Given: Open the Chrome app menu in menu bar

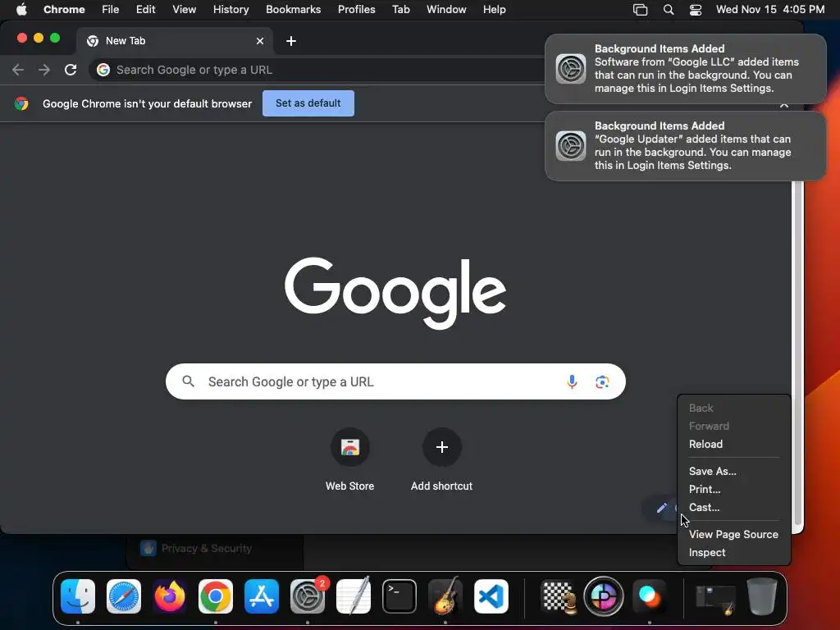Looking at the screenshot, I should click(64, 10).
